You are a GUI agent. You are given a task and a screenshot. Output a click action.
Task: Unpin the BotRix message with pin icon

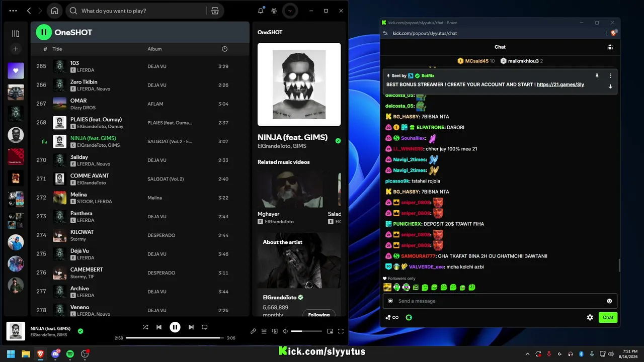(x=597, y=76)
